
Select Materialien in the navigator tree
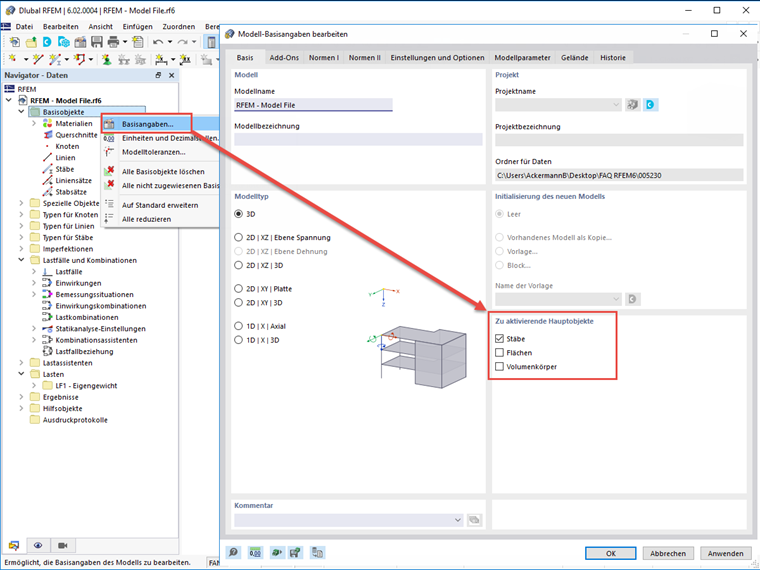(74, 124)
